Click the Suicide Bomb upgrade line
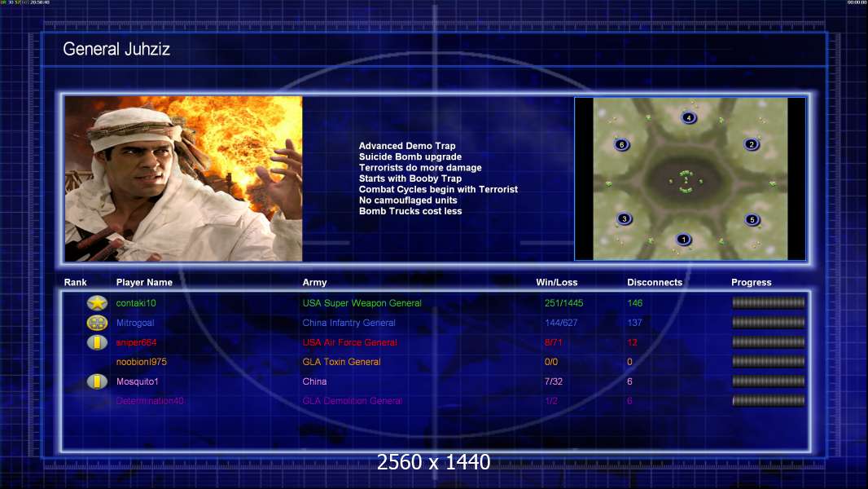This screenshot has height=489, width=868. click(x=410, y=156)
